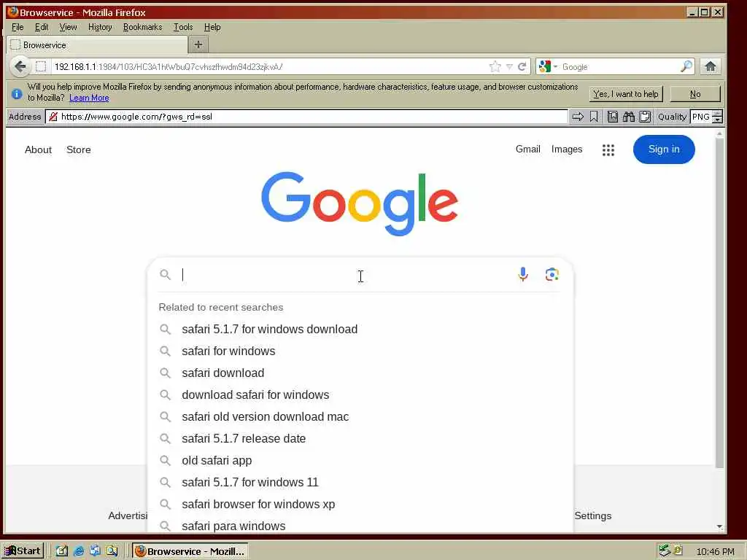Click Browservice Go arrow button
Image resolution: width=747 pixels, height=560 pixels.
[578, 117]
